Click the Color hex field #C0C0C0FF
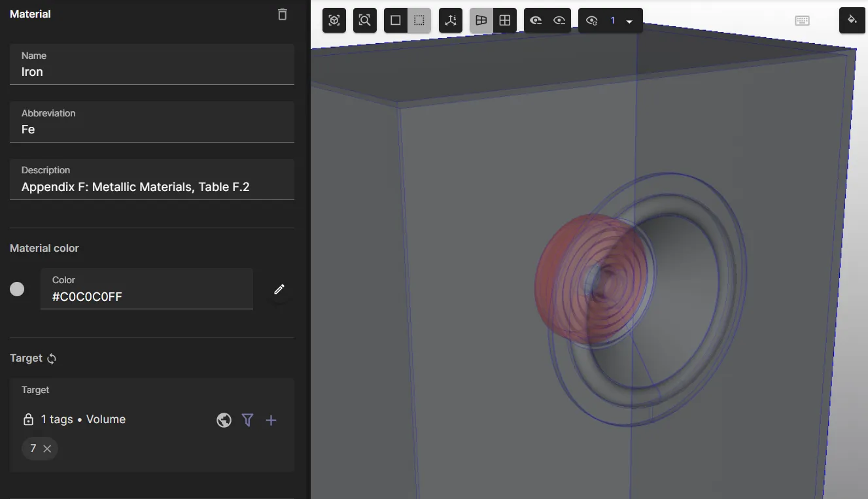The image size is (868, 499). pos(147,288)
